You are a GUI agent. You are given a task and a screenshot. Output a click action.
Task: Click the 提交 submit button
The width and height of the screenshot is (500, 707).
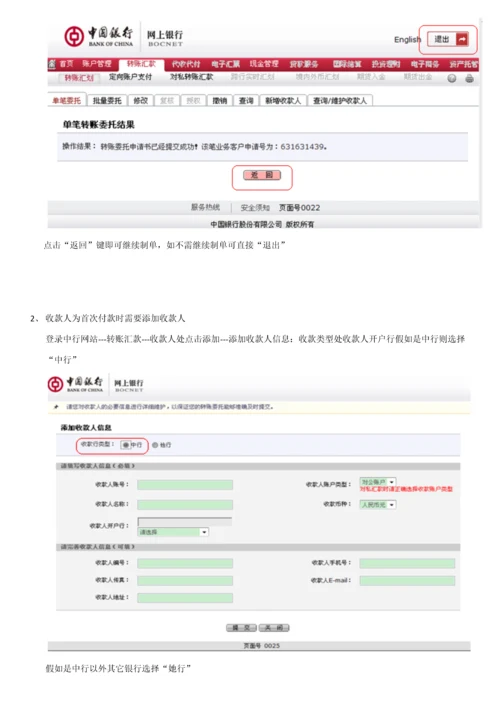pyautogui.click(x=241, y=628)
